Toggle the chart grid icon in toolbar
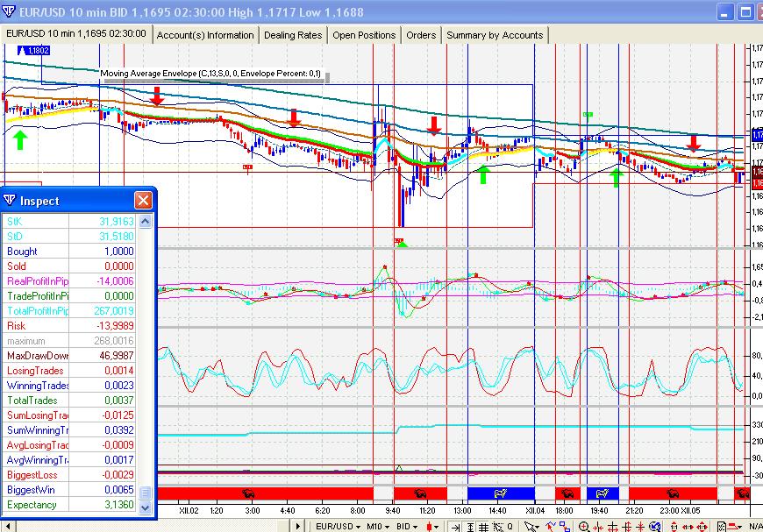 coord(483,526)
